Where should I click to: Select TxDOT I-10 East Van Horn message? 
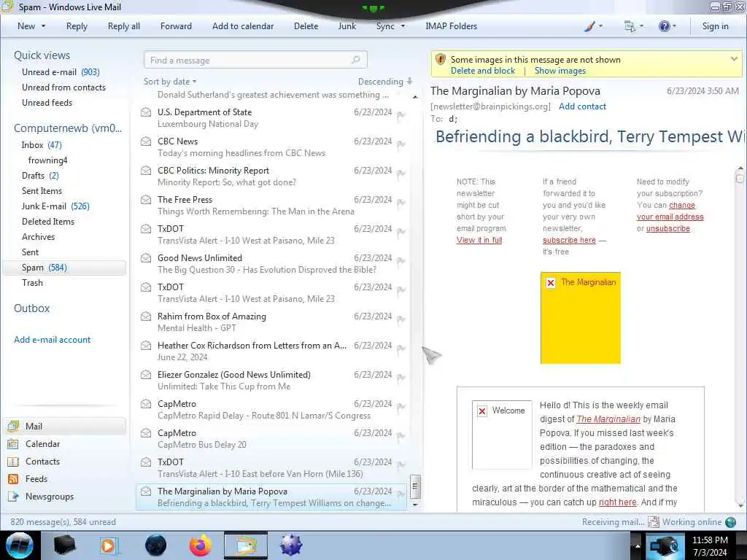271,467
